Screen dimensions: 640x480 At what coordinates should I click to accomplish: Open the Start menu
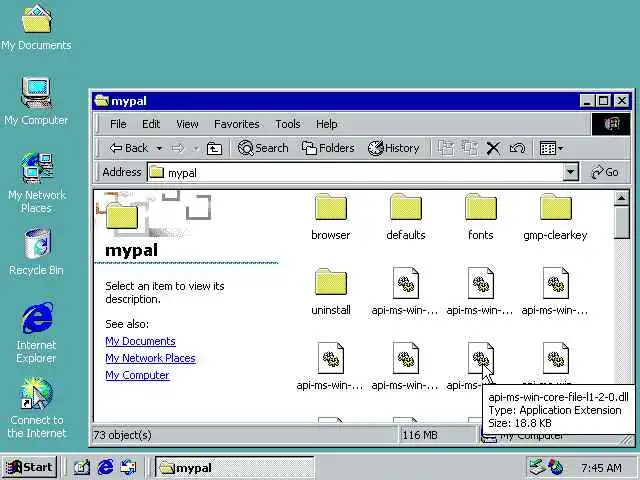point(29,467)
